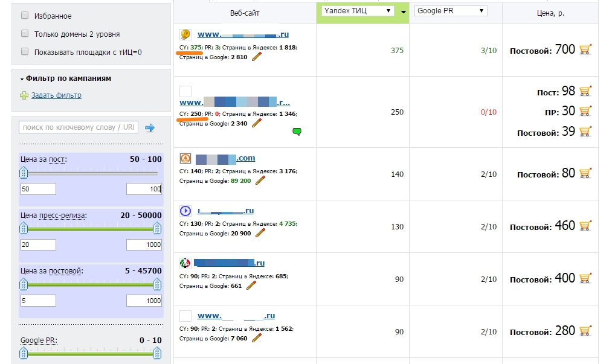
Task: Add Постовой 80 to cart
Action: point(585,173)
